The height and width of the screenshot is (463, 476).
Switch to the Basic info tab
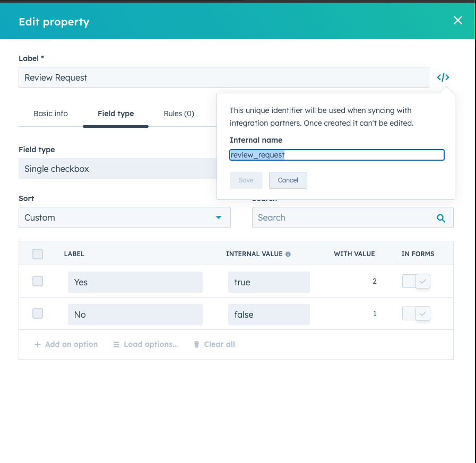coord(50,113)
